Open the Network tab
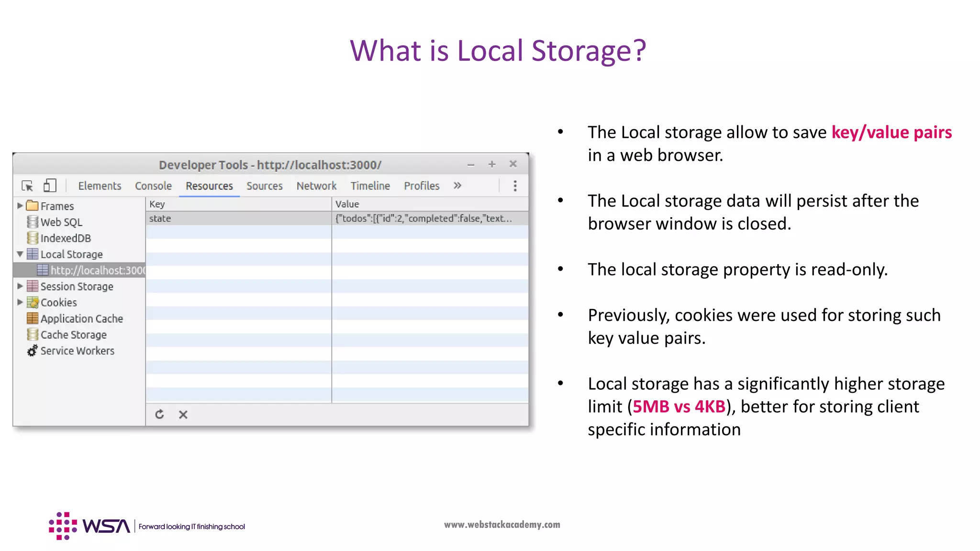980x551 pixels. pyautogui.click(x=316, y=186)
